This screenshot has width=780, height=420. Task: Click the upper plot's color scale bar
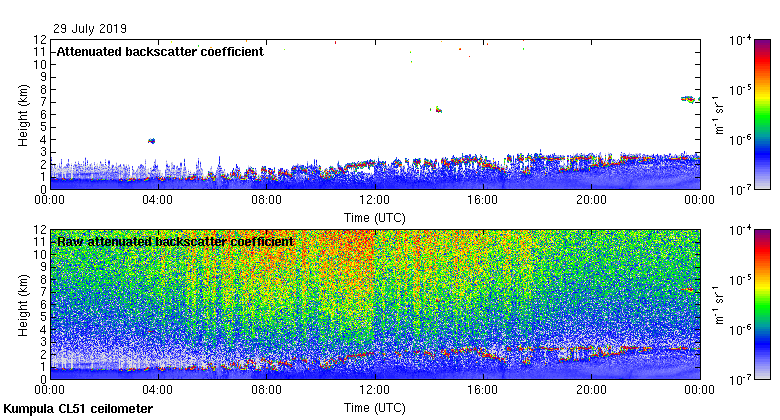(x=762, y=113)
